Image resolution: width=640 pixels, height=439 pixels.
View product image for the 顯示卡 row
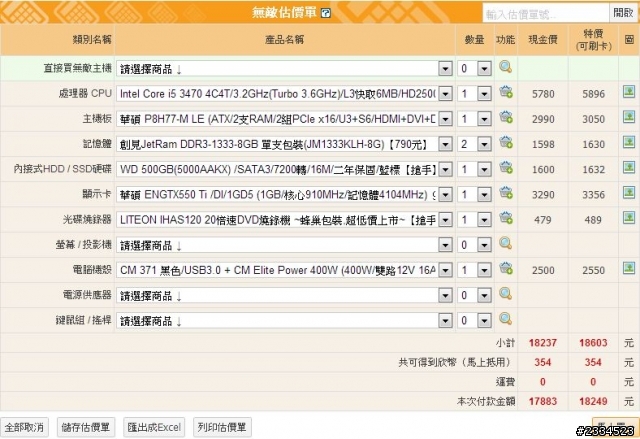point(629,193)
